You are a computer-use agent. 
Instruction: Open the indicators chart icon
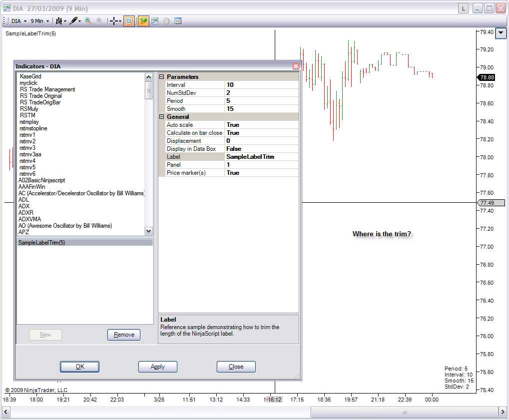point(155,21)
